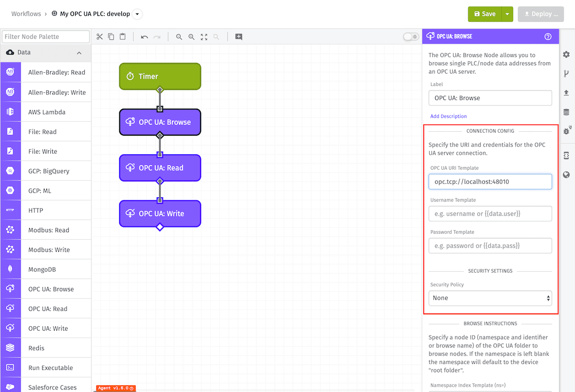The height and width of the screenshot is (392, 575).
Task: Select the Timer node on canvas
Action: (x=160, y=76)
